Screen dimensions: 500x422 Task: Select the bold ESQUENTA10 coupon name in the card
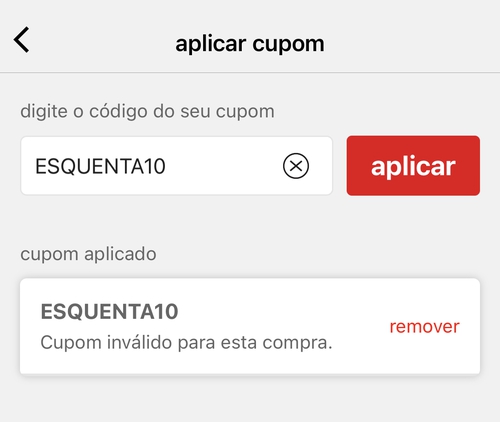click(109, 312)
